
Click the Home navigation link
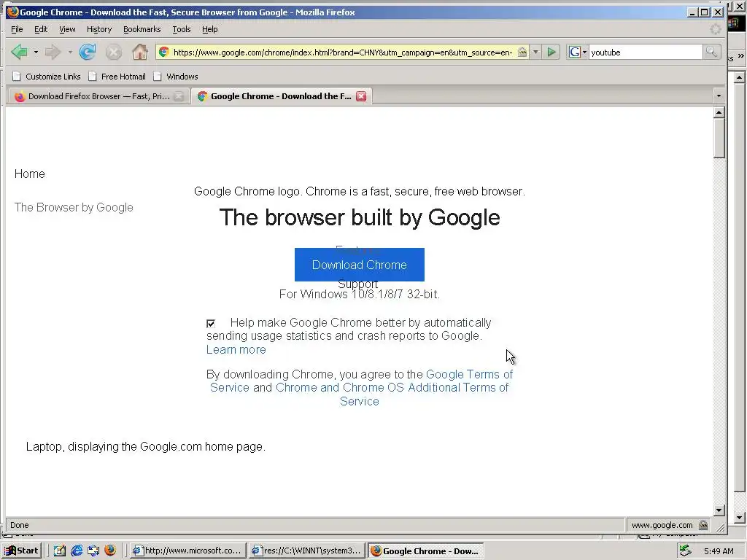coord(29,174)
